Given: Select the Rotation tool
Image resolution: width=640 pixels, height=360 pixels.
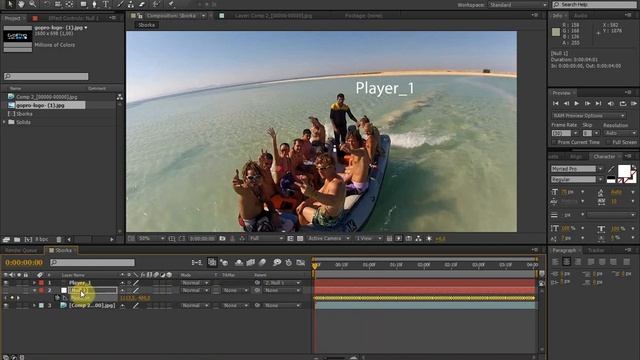Looking at the screenshot, I should (x=47, y=4).
